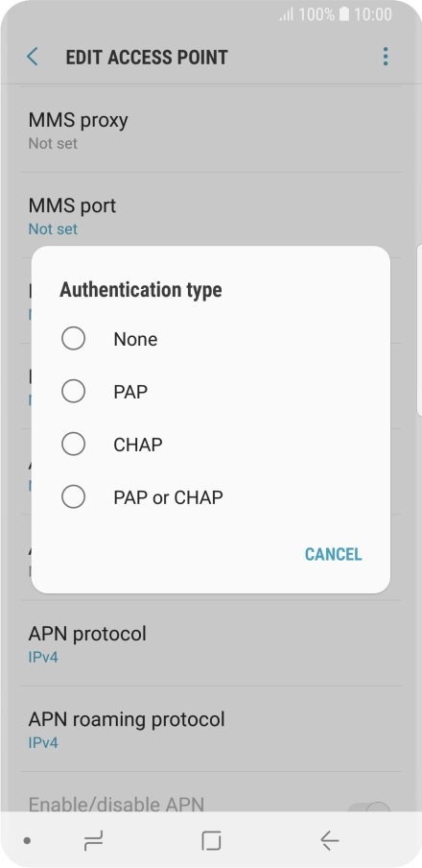Tap the battery icon in status bar
The image size is (422, 868).
[344, 13]
